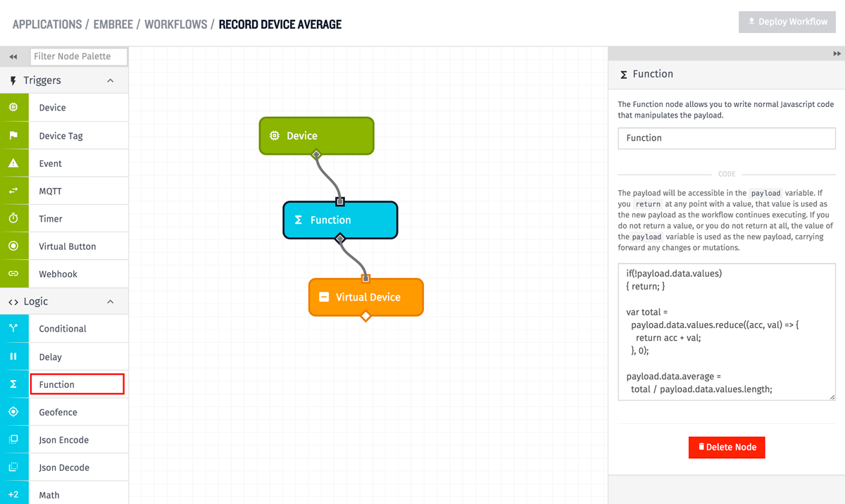Click the Conditional branch icon
Screen dimensions: 845x504
(x=13, y=328)
